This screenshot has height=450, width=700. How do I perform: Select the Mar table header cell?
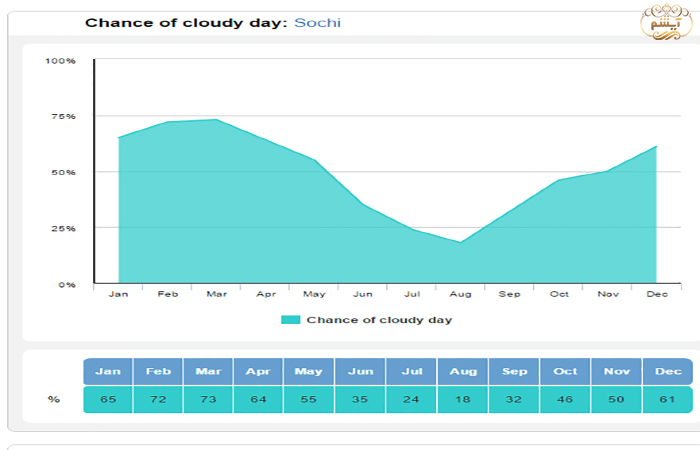pyautogui.click(x=208, y=371)
